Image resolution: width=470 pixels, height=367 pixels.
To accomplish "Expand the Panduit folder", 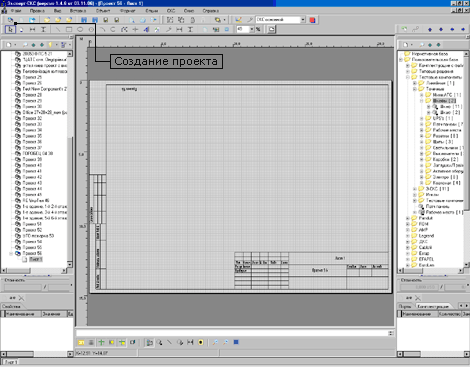I will coord(408,218).
